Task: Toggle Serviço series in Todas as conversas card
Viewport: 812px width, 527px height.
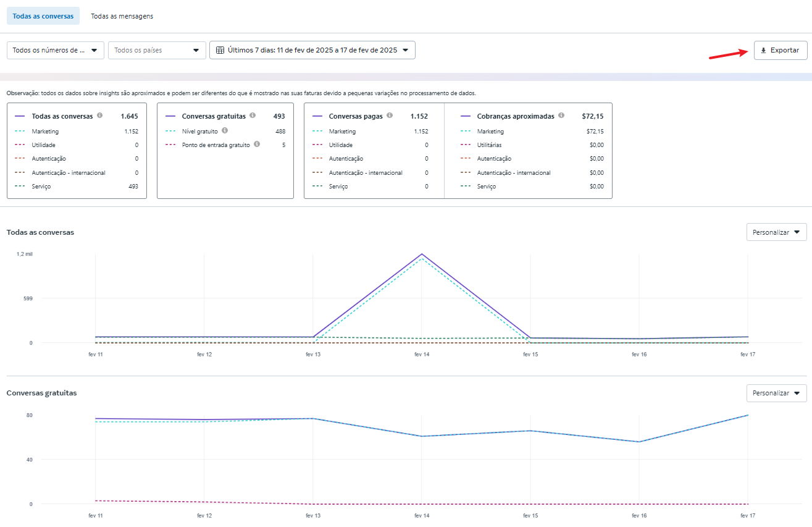Action: point(41,187)
